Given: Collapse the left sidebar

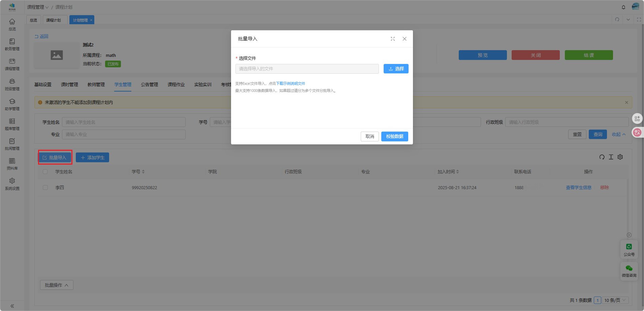Looking at the screenshot, I should coord(12,306).
